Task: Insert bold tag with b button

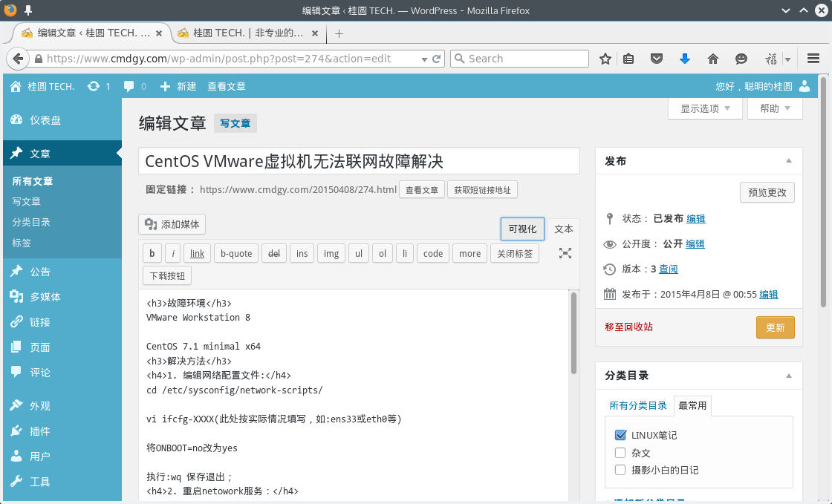Action: point(152,253)
